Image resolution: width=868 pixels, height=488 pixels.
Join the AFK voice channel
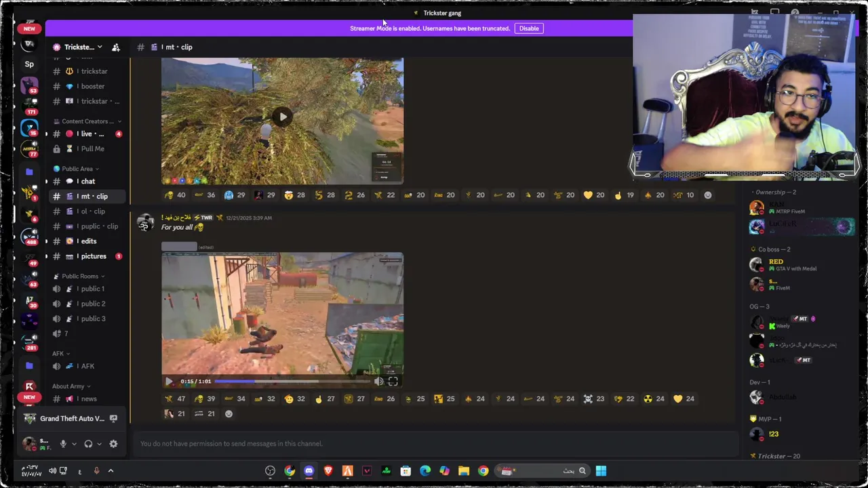pyautogui.click(x=86, y=366)
